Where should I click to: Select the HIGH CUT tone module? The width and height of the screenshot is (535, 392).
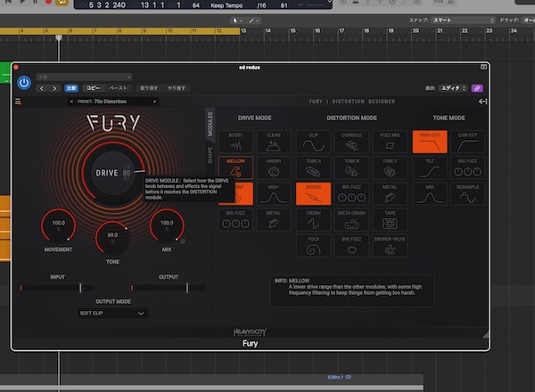(430, 142)
